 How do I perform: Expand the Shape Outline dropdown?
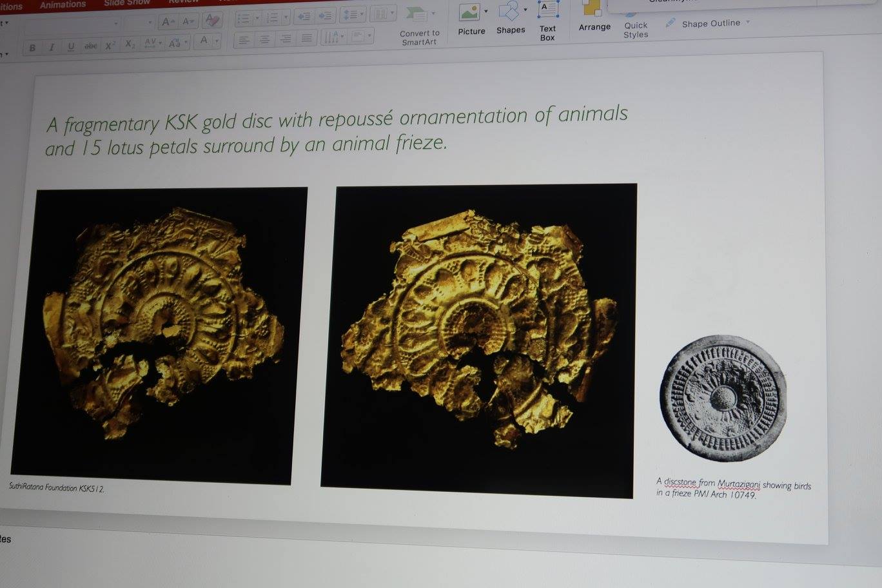point(748,22)
